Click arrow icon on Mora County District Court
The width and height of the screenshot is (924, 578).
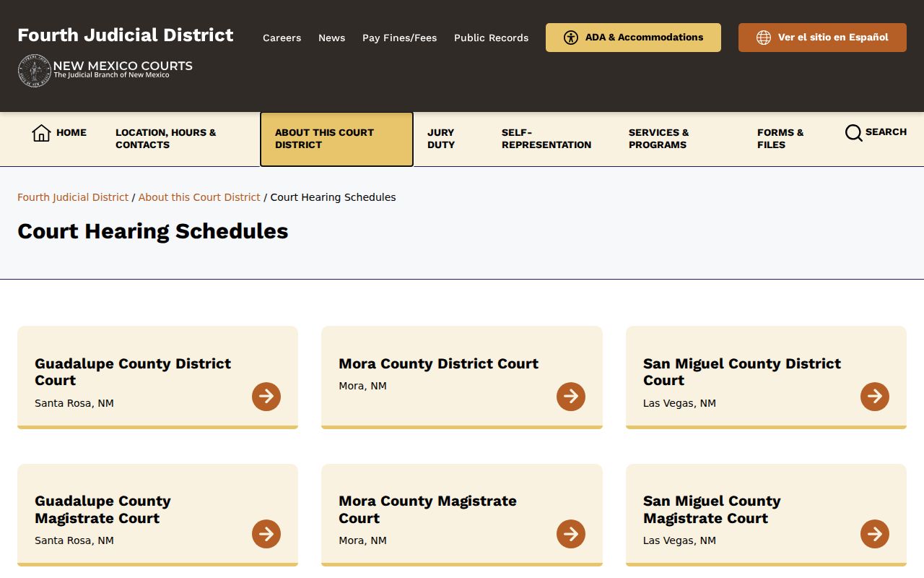[x=571, y=397]
